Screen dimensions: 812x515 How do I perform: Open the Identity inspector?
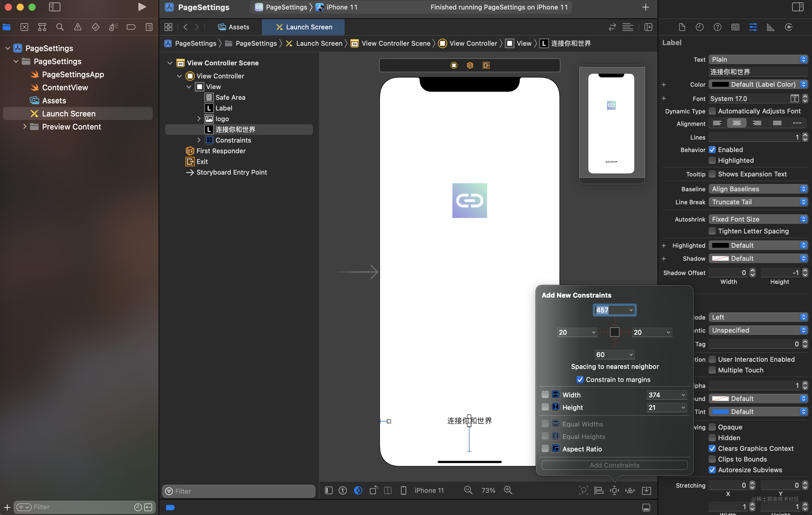pyautogui.click(x=735, y=27)
